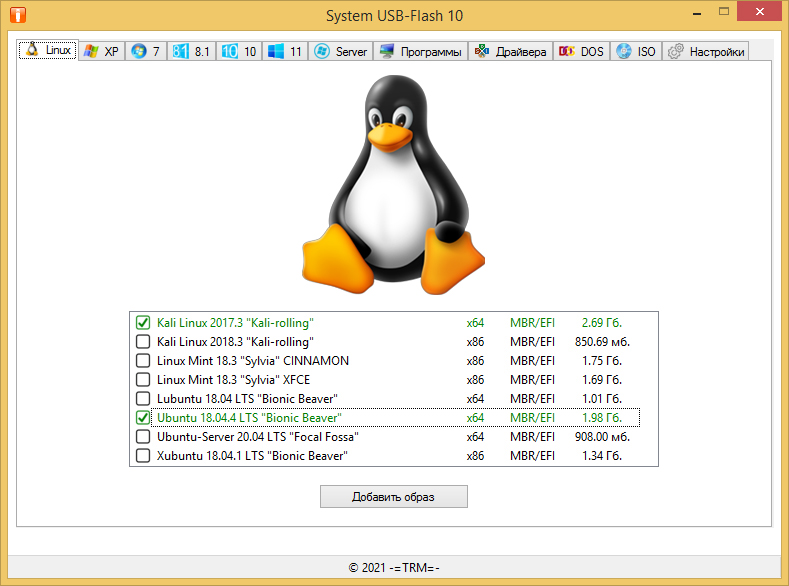The width and height of the screenshot is (789, 586).
Task: Click the Драйвера tab icon
Action: [x=482, y=51]
